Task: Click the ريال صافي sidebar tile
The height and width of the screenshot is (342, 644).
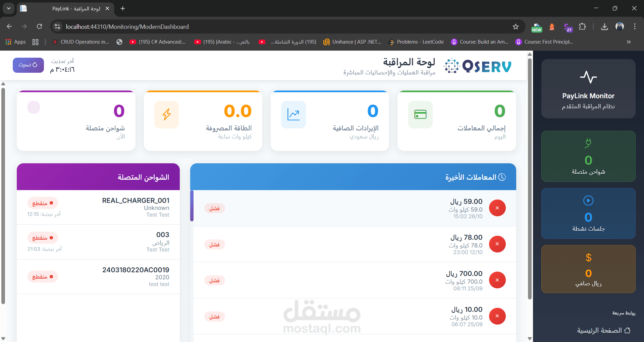Action: point(588,269)
